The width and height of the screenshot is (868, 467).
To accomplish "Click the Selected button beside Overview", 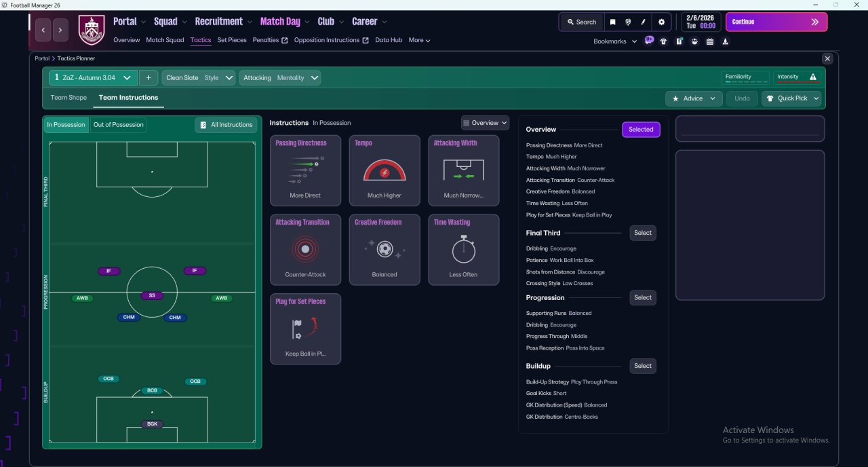I will tap(641, 130).
